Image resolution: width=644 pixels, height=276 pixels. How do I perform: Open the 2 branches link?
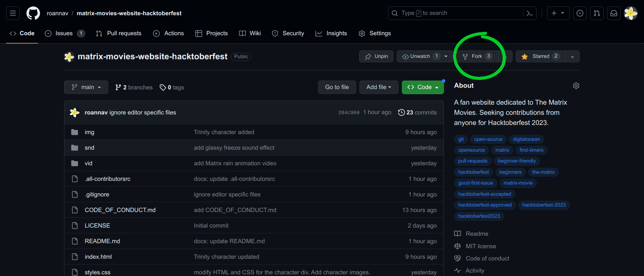pos(134,87)
